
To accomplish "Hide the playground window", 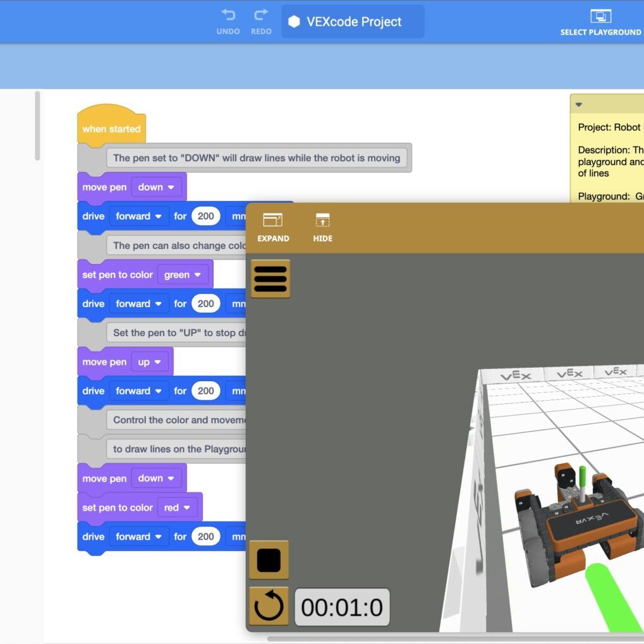I will [x=323, y=228].
